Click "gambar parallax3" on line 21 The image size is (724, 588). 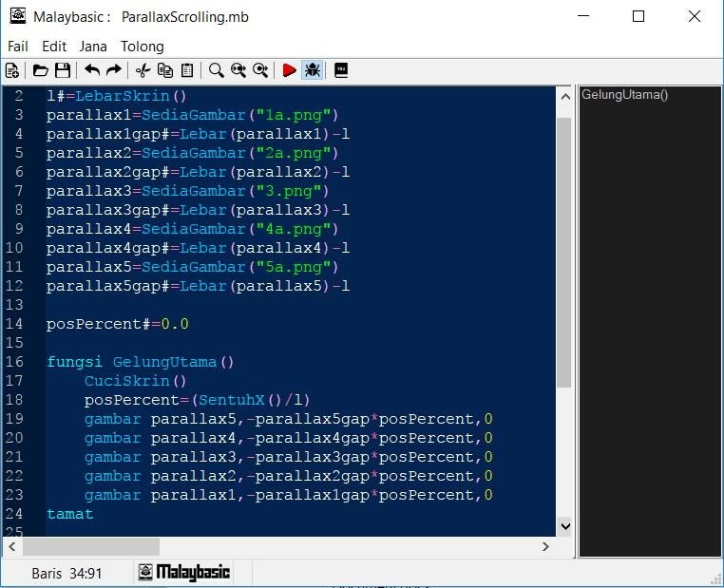pos(161,457)
